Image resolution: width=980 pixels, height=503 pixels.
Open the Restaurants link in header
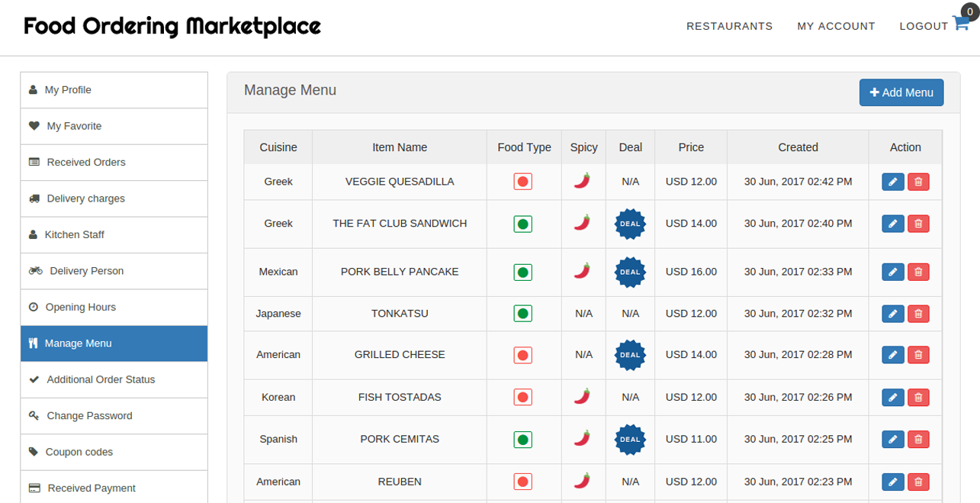coord(729,26)
